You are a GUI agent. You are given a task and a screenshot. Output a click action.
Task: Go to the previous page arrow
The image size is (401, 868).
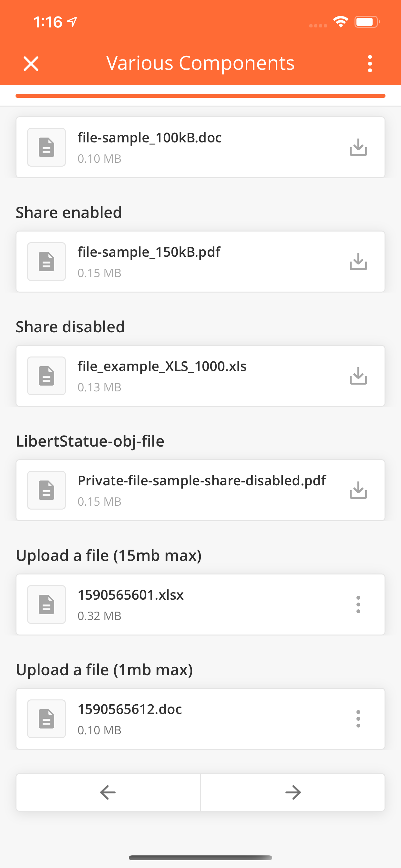click(x=108, y=792)
